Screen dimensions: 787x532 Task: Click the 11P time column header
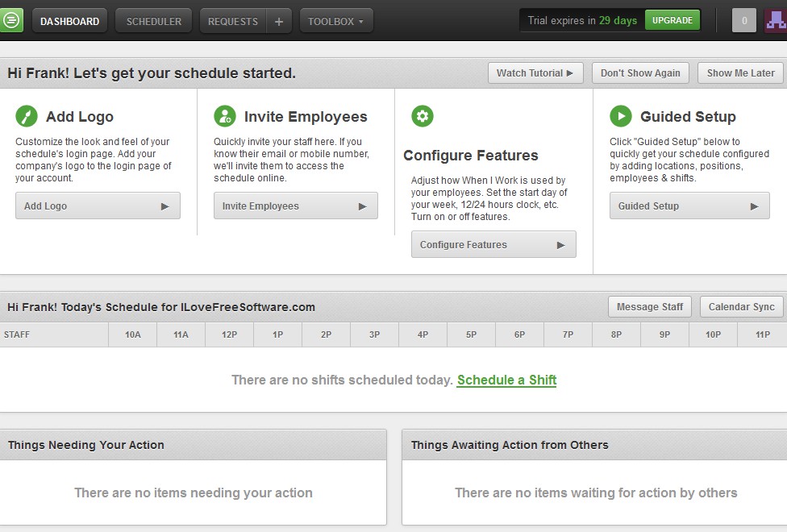(x=763, y=335)
